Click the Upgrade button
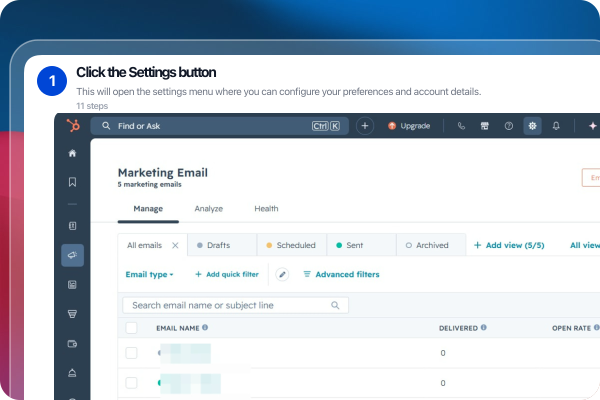600x400 pixels. coord(409,126)
